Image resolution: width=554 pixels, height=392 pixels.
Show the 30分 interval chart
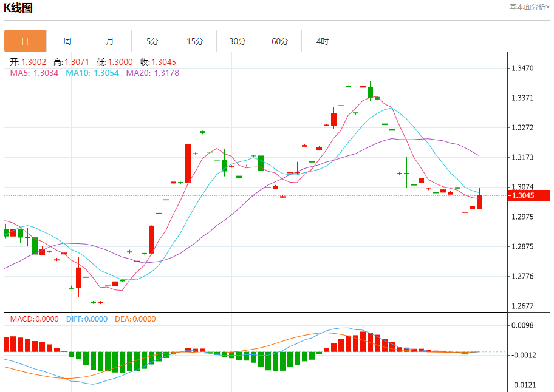click(x=238, y=41)
